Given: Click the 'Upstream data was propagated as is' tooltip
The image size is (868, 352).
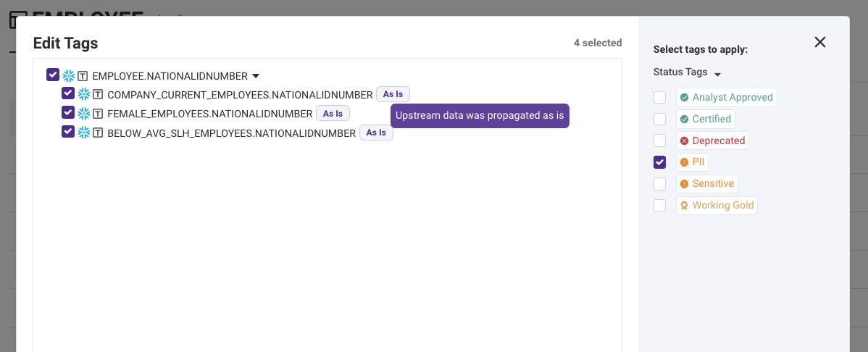Looking at the screenshot, I should [480, 116].
